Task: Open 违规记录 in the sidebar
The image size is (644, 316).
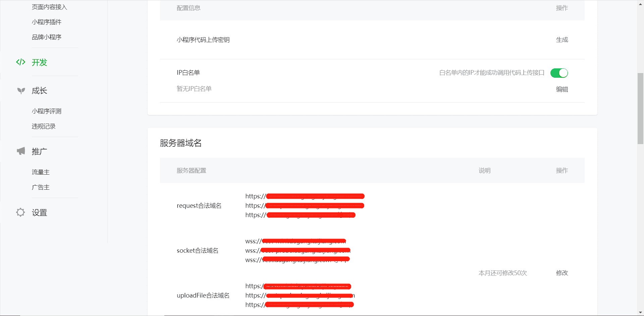Action: pos(44,126)
